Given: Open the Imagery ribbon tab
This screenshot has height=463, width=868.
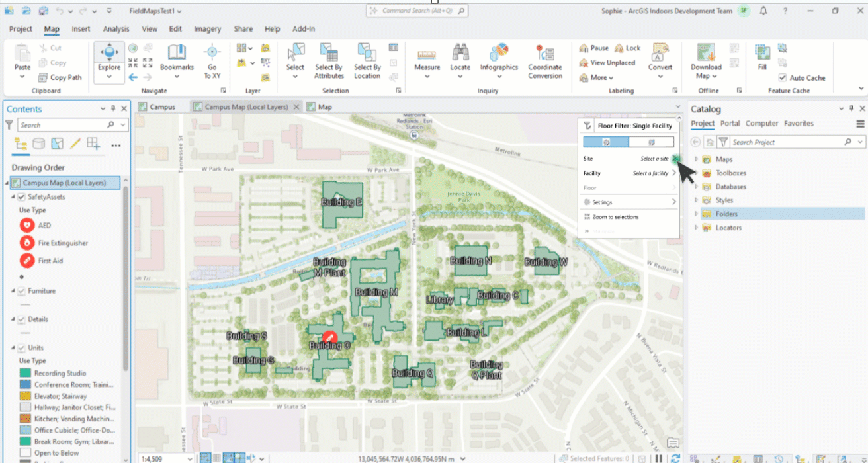Looking at the screenshot, I should pos(207,29).
